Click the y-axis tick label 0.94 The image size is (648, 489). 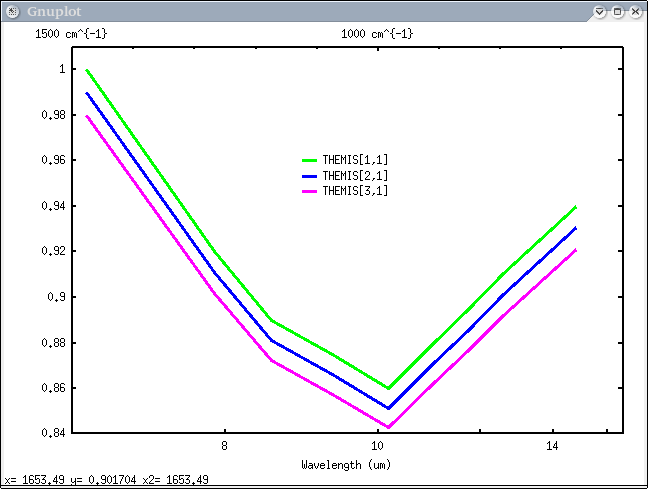[53, 205]
